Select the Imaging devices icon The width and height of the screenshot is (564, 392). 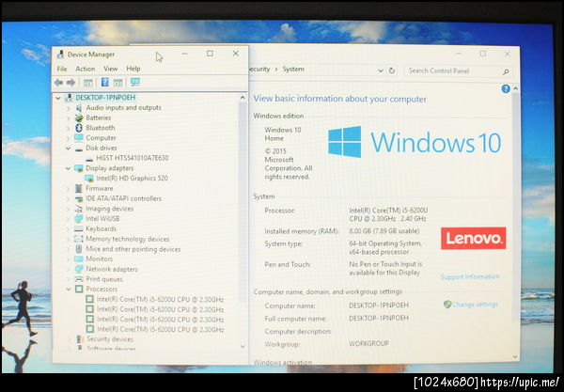click(79, 209)
